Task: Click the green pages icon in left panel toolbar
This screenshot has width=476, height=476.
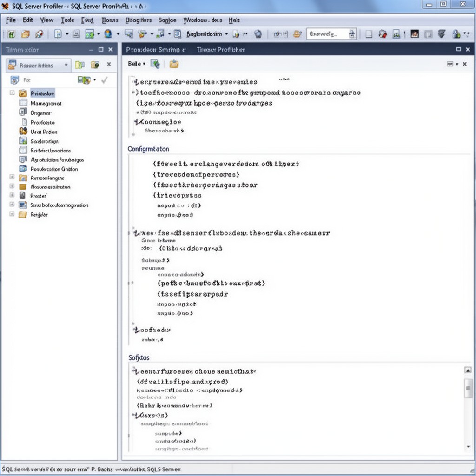Action: pos(80,65)
